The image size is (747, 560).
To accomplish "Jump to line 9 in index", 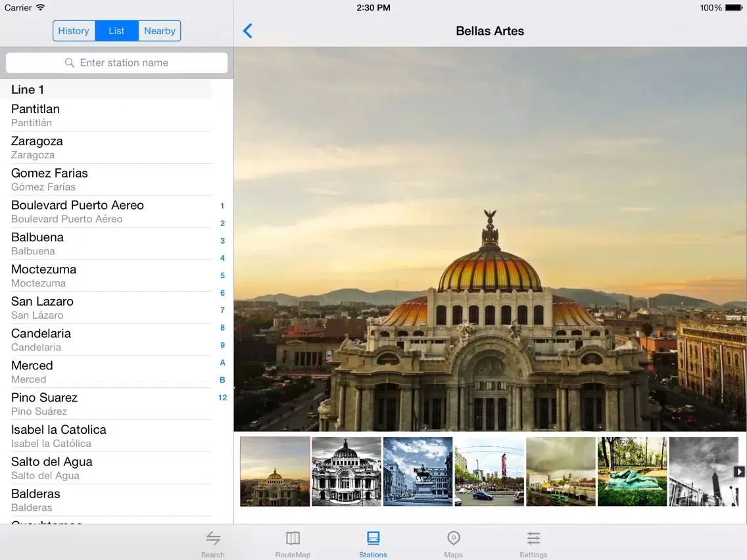I will (222, 345).
